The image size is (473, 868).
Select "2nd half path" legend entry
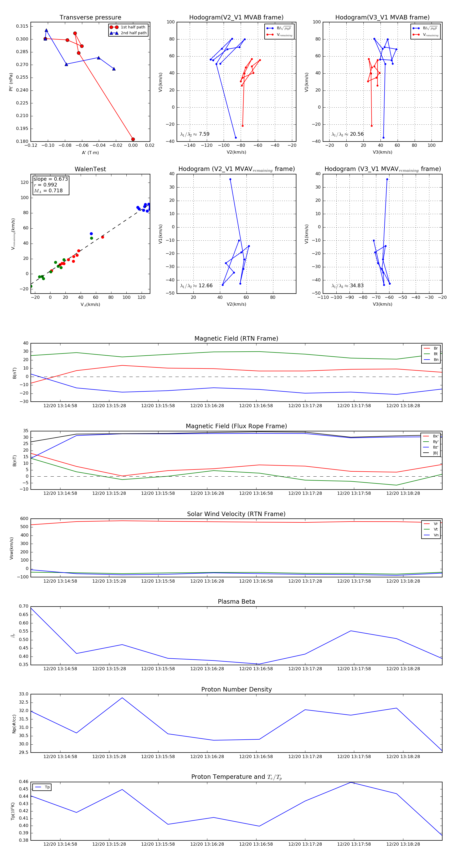click(128, 33)
